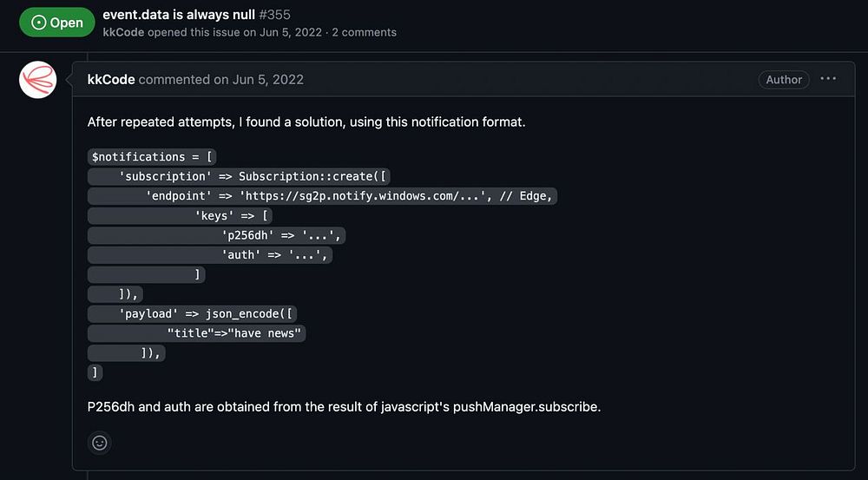Click the 'p256dh' key code line
Image resolution: width=868 pixels, height=480 pixels.
pyautogui.click(x=284, y=235)
